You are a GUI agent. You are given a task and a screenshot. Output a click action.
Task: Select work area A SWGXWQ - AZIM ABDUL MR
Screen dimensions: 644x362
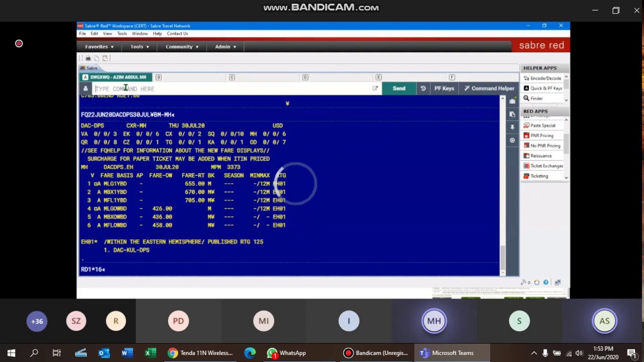(115, 77)
